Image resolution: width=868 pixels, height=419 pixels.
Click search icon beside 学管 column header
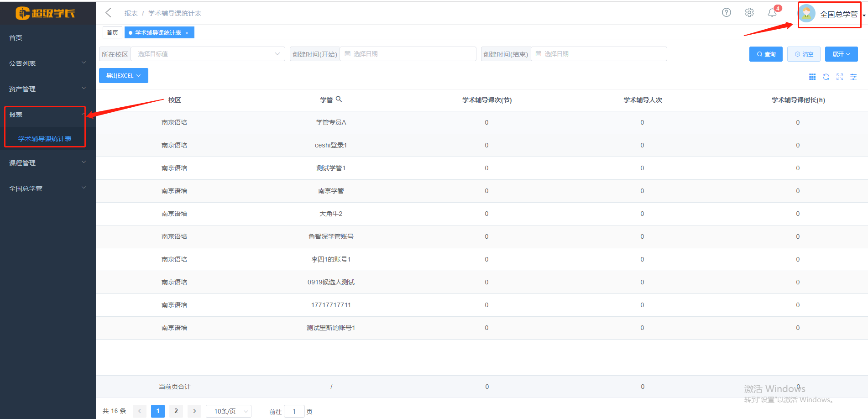pyautogui.click(x=339, y=99)
